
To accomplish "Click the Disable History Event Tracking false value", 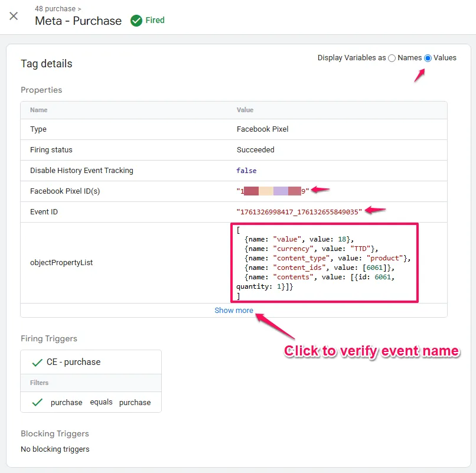I will (246, 171).
